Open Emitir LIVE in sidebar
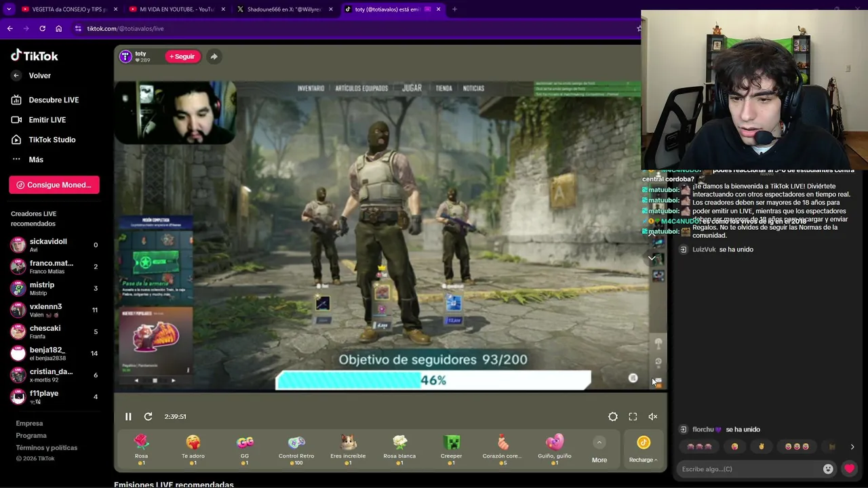The width and height of the screenshot is (868, 488). (39, 120)
